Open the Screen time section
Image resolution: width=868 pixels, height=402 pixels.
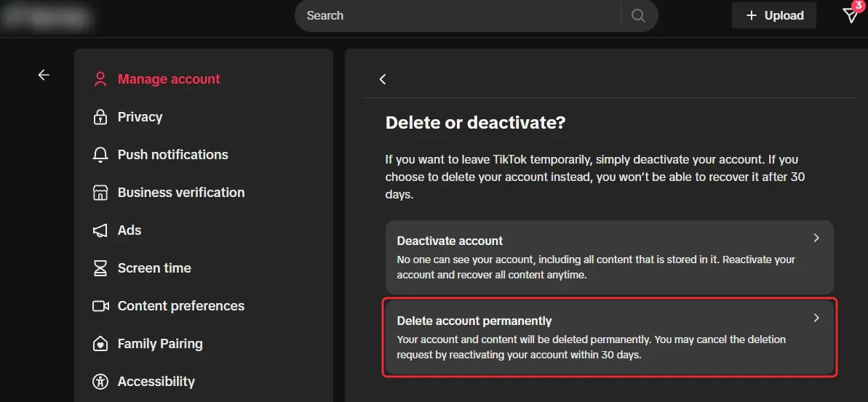pos(154,268)
